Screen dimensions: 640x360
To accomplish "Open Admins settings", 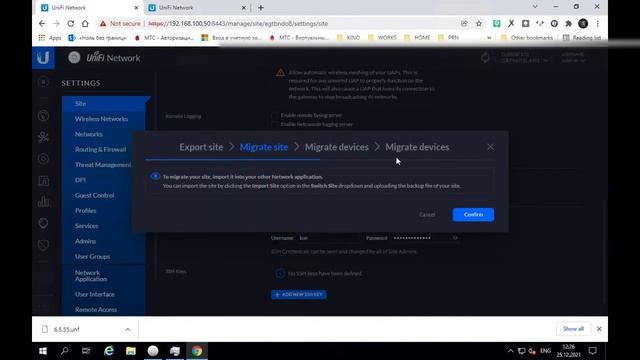I will click(85, 241).
